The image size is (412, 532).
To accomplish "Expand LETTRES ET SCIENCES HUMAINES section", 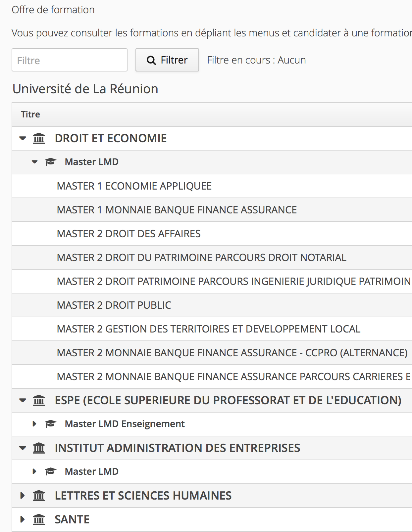I will [23, 496].
